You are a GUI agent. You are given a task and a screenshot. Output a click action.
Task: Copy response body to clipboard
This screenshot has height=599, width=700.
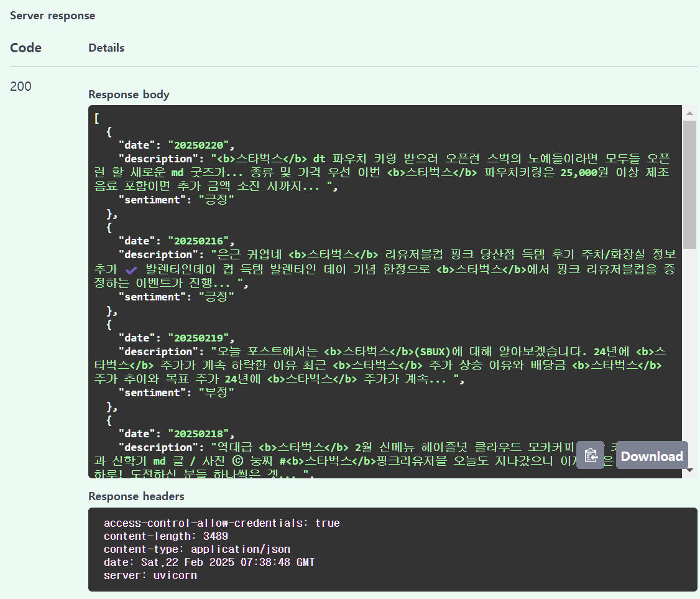(x=590, y=455)
